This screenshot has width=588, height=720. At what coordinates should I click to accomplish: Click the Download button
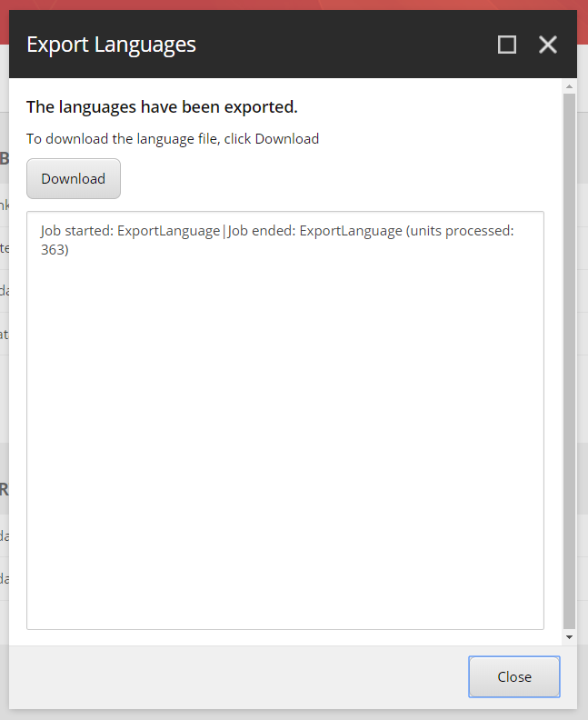click(73, 179)
